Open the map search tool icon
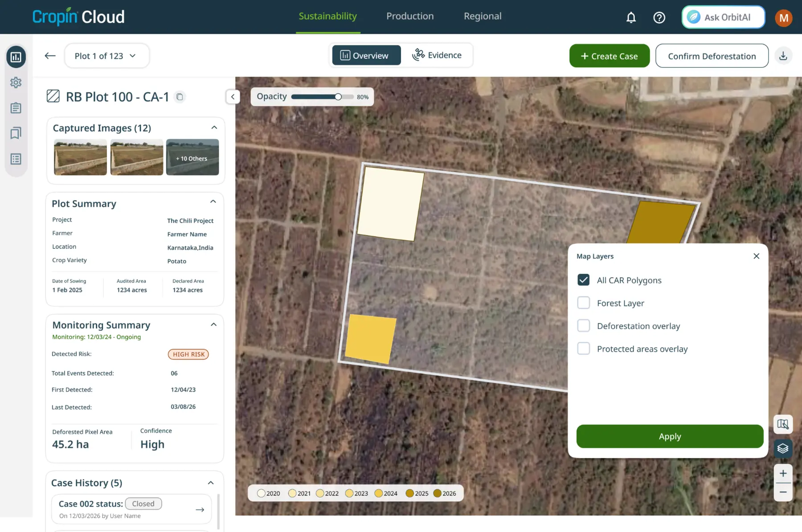 [x=783, y=424]
